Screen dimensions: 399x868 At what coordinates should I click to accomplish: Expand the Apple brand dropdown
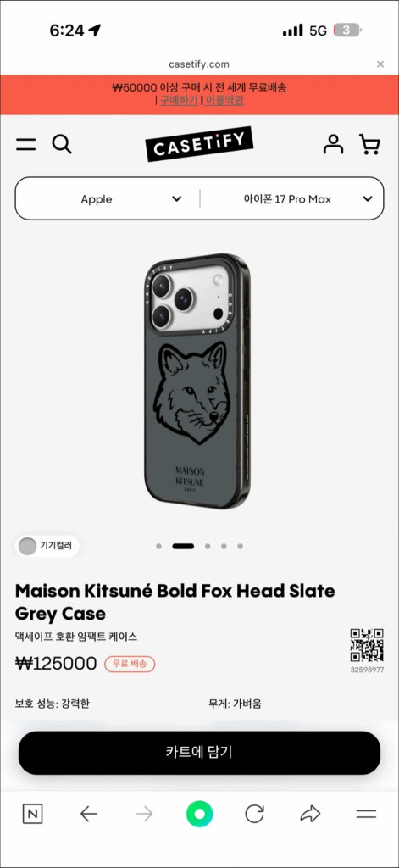[108, 199]
